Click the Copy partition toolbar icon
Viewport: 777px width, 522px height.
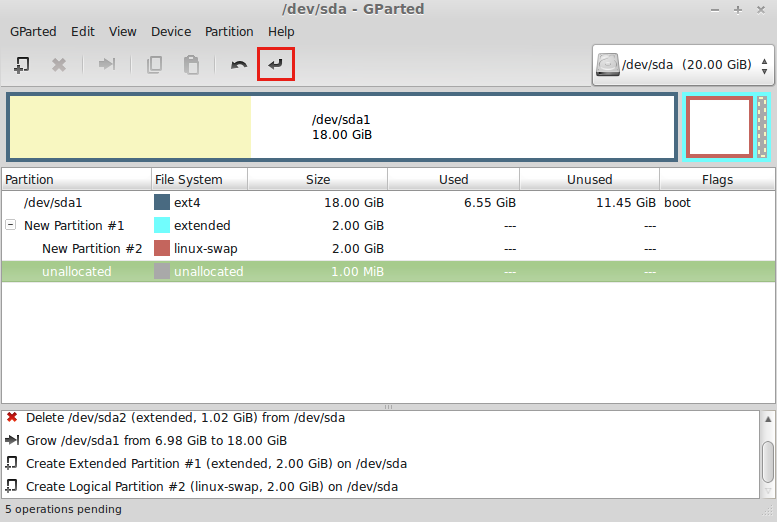pyautogui.click(x=154, y=65)
